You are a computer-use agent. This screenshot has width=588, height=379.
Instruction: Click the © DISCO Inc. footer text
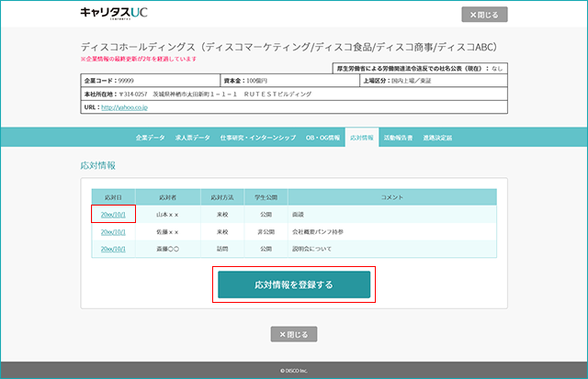pyautogui.click(x=294, y=371)
